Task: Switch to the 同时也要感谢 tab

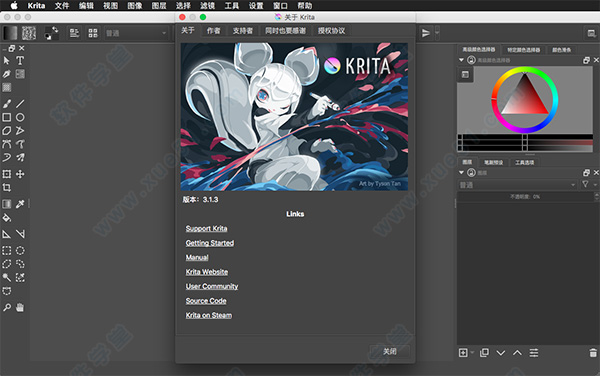Action: tap(285, 31)
